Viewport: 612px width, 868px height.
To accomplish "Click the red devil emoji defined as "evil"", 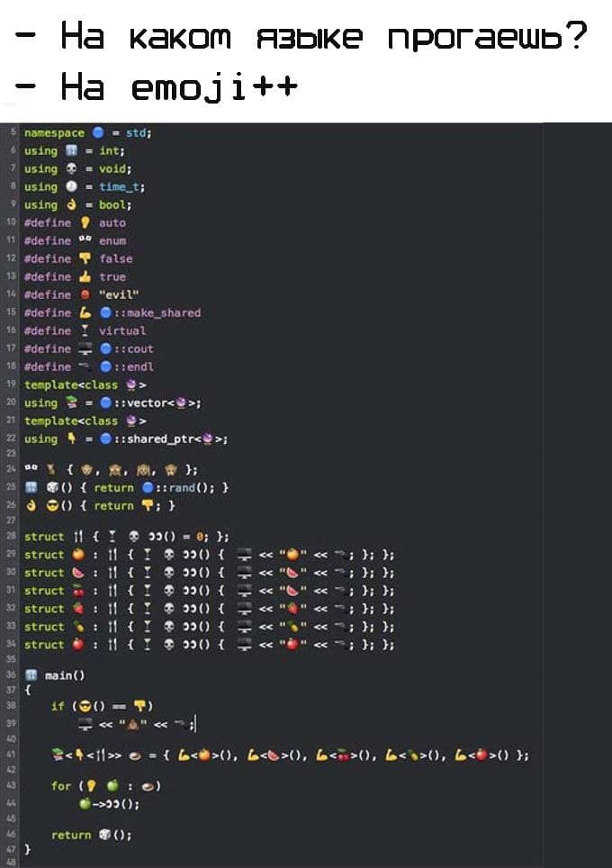I will tap(85, 294).
